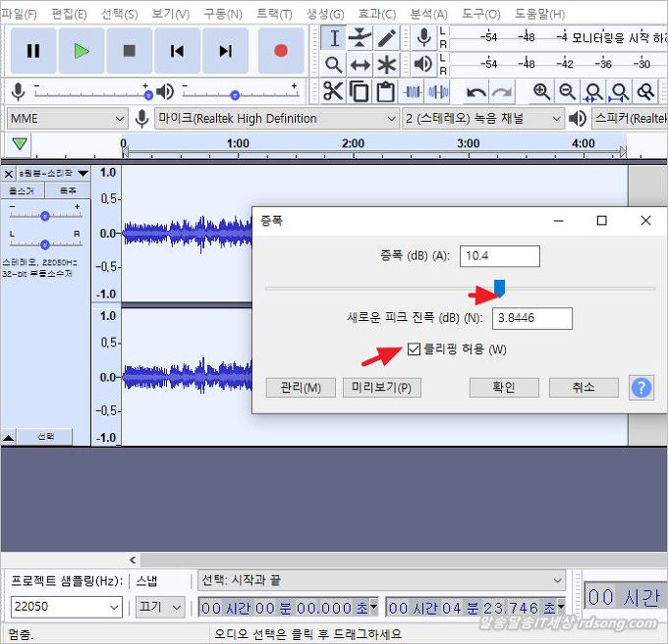Screen dimensions: 668x644
Task: Click the playback meter speaker icon
Action: point(423,64)
